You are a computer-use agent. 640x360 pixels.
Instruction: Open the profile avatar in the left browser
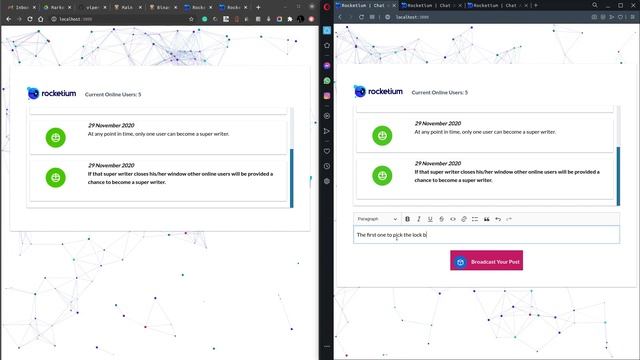[x=301, y=19]
